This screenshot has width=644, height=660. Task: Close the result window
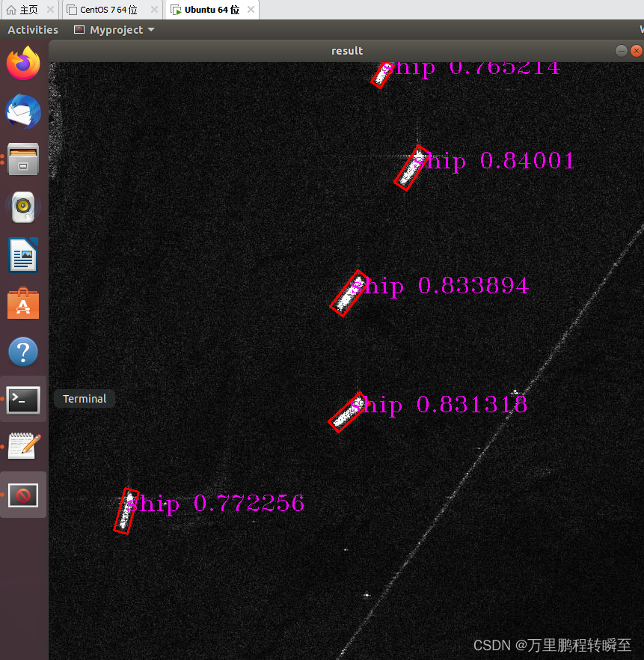(637, 51)
